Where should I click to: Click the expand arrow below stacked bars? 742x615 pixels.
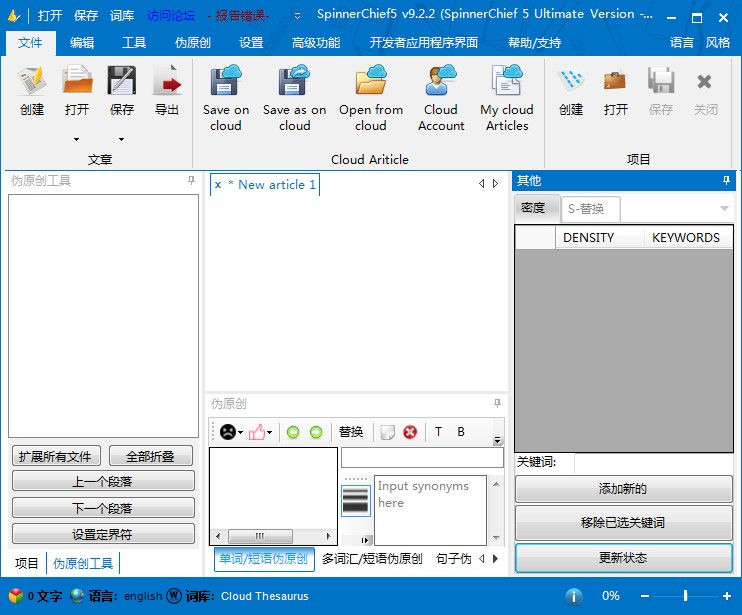364,540
